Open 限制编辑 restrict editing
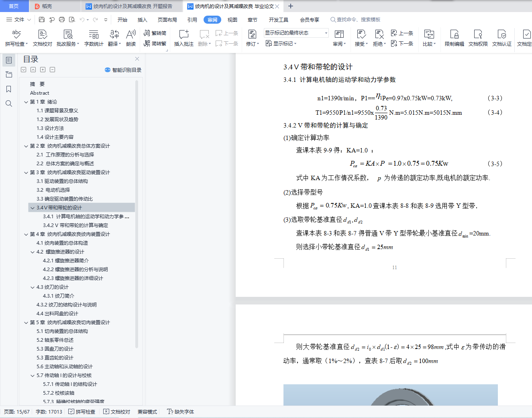The height and width of the screenshot is (418, 532). coord(455,38)
